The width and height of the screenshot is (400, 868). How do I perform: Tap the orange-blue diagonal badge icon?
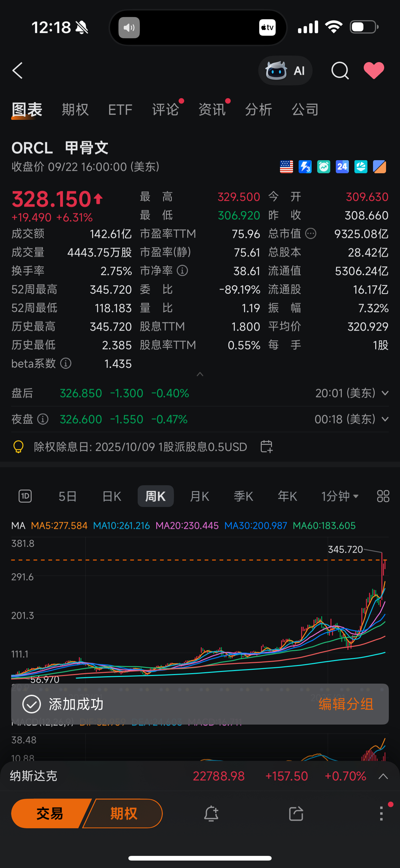[x=380, y=167]
